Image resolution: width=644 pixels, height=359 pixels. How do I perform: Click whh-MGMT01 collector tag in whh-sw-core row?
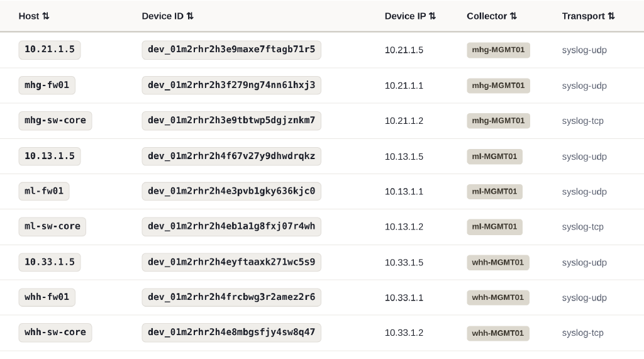coord(498,333)
